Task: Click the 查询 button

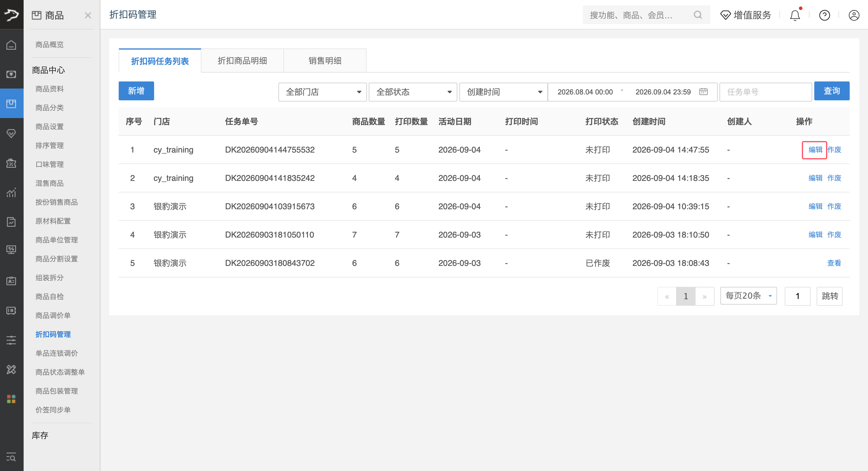Action: click(x=832, y=91)
